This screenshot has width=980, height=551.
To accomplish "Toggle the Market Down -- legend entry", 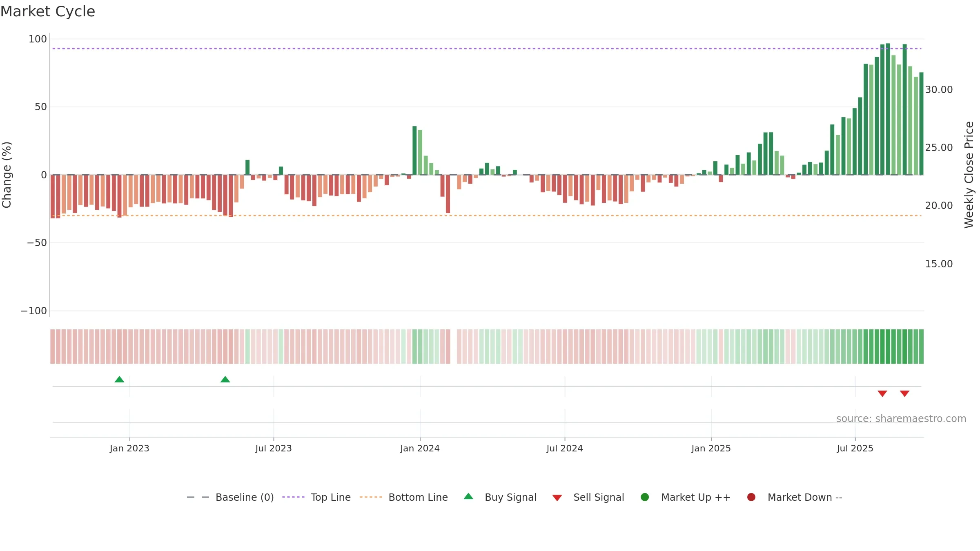I will pyautogui.click(x=795, y=497).
